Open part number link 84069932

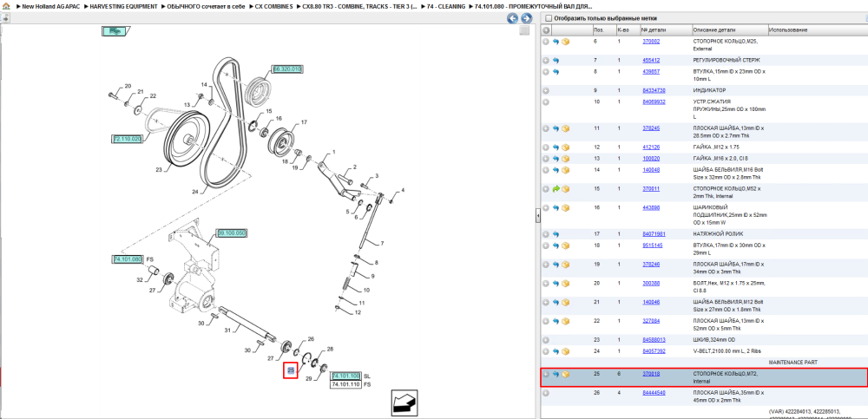[654, 101]
